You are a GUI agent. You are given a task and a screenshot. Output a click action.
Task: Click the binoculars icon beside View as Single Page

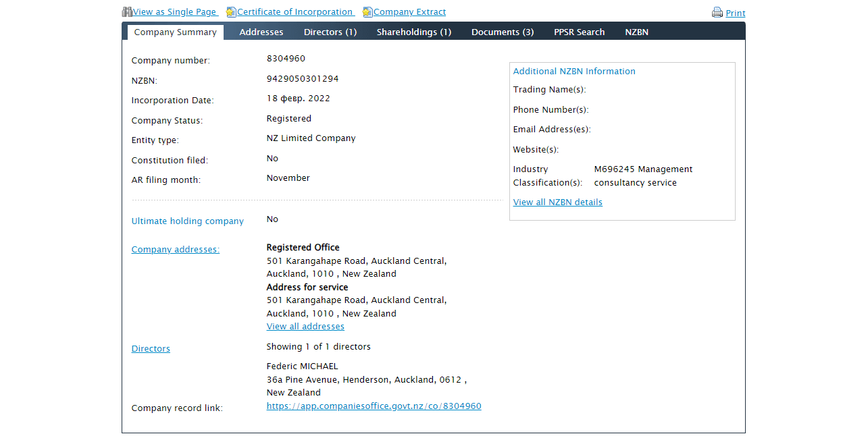pos(127,11)
